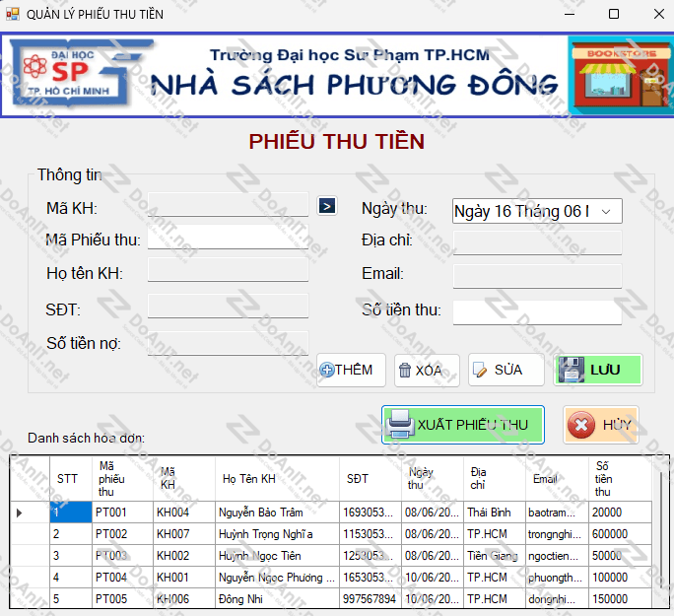Click the Họ Tên KH column header
The image size is (674, 616).
(277, 478)
